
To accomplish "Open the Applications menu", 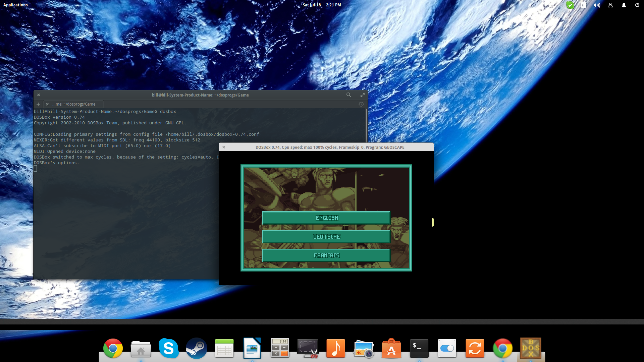I will coord(15,5).
